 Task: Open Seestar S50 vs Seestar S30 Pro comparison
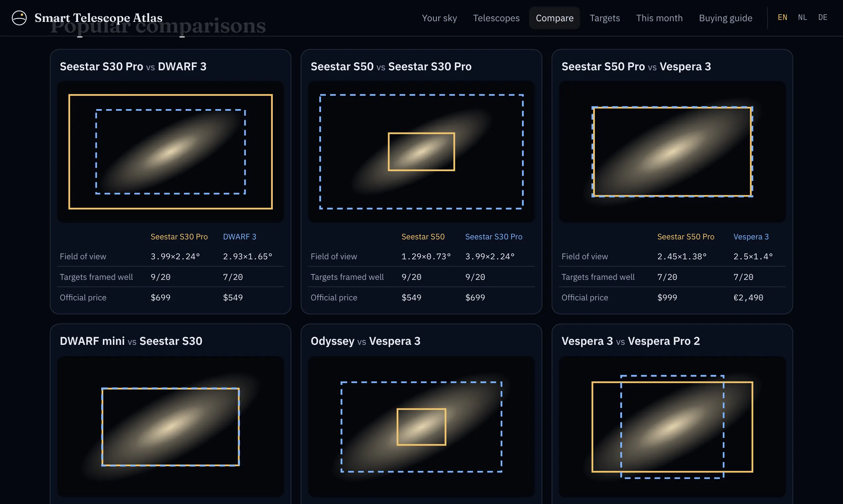click(391, 67)
